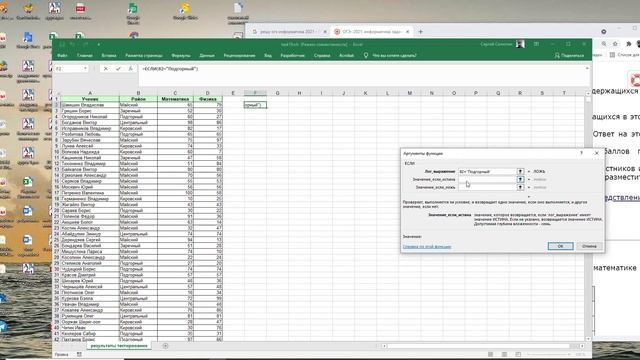Open the Данные ribbon tab
This screenshot has height=360, width=640.
[x=207, y=56]
